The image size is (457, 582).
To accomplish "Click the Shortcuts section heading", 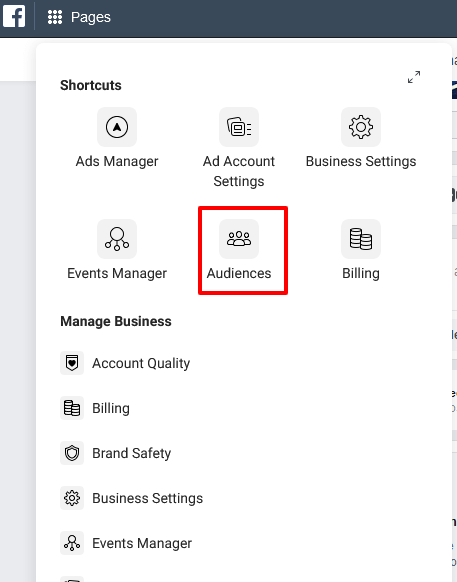I will 91,85.
